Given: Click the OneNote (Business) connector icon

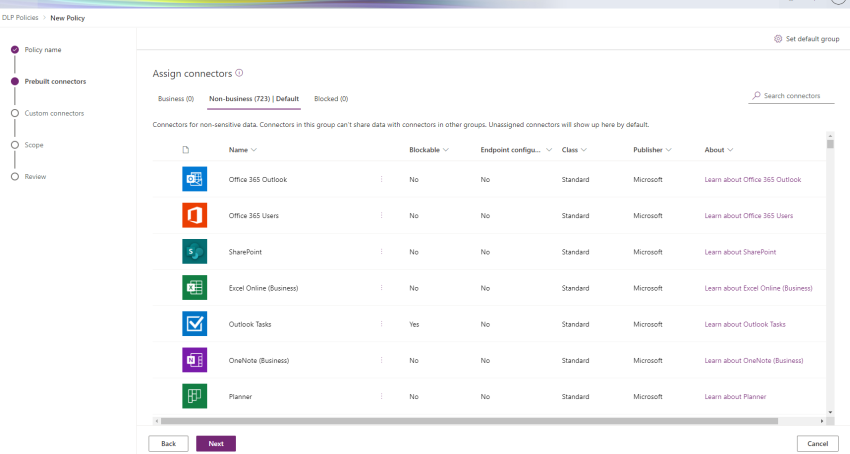Looking at the screenshot, I should point(194,360).
